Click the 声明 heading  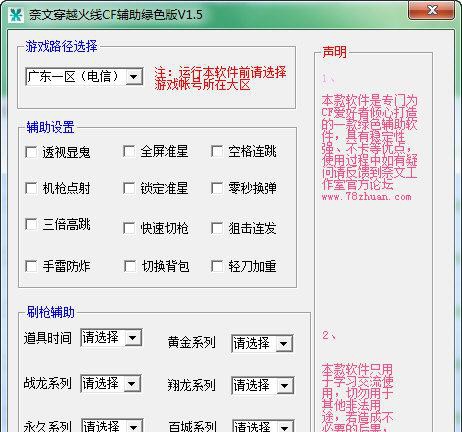point(334,52)
